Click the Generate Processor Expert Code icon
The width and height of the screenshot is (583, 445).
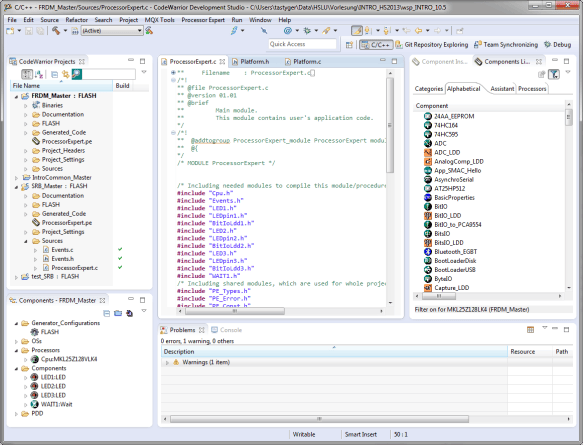point(129,313)
